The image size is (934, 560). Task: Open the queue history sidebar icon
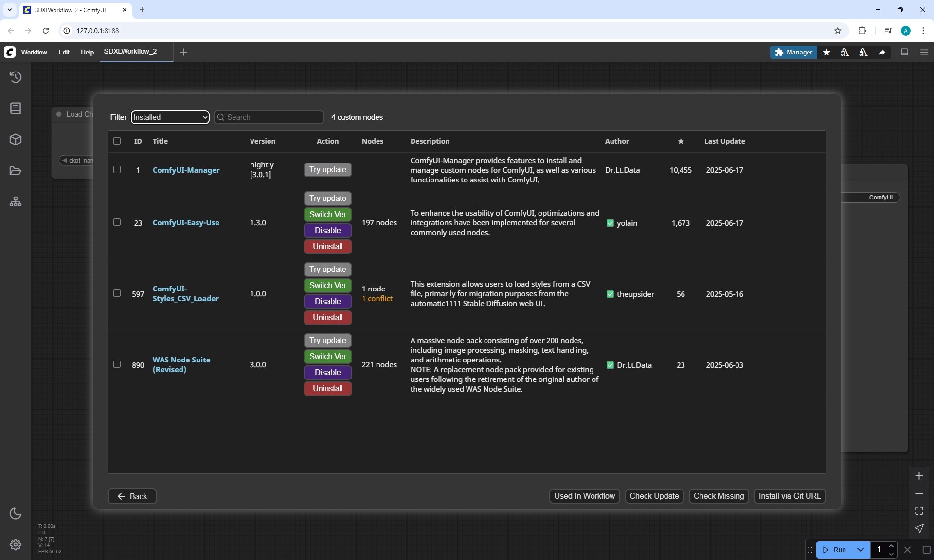[16, 77]
